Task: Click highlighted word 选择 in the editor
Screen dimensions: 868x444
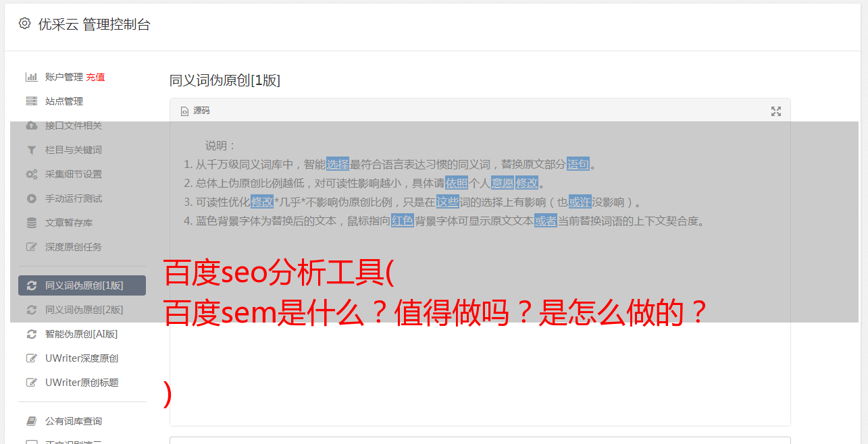Action: coord(338,164)
